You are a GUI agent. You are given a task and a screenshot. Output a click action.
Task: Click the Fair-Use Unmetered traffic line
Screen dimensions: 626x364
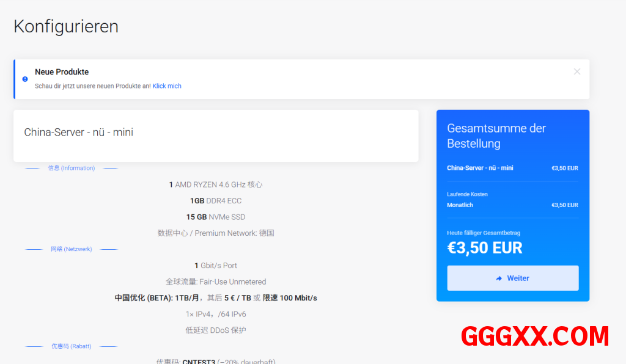(216, 282)
